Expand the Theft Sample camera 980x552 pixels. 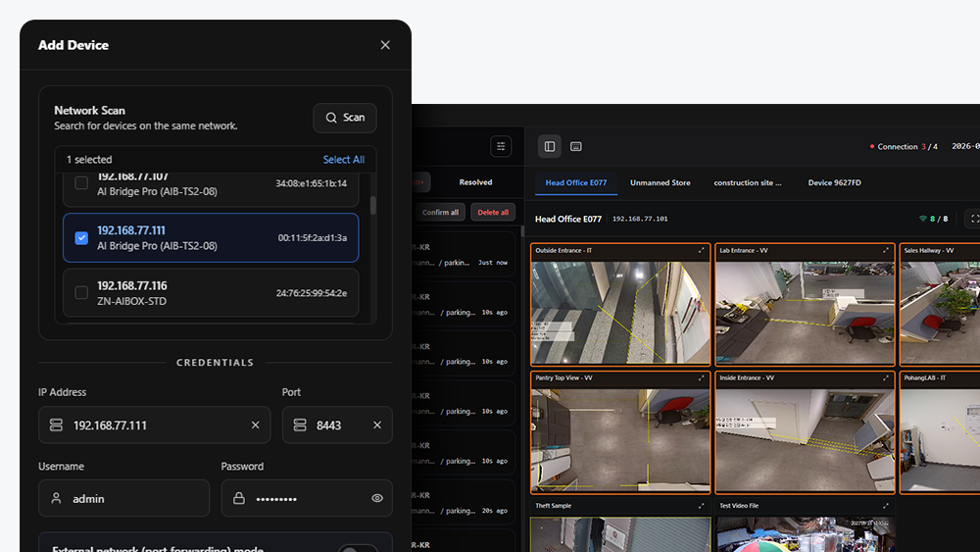coord(702,506)
